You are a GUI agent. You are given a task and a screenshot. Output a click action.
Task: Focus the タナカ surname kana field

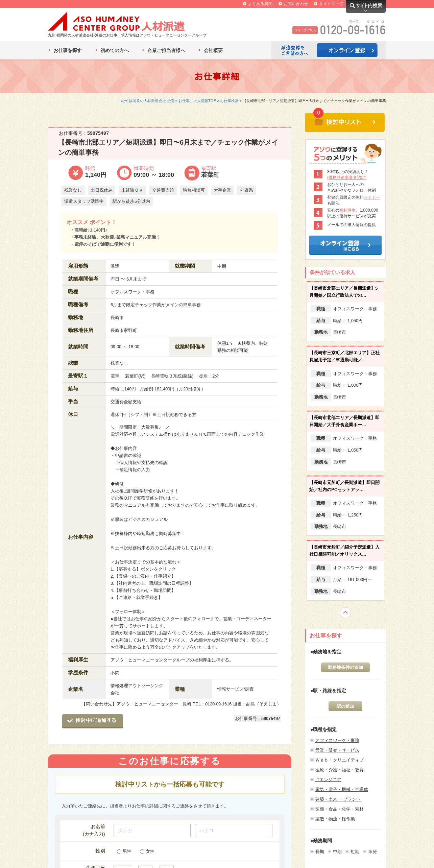(x=152, y=830)
